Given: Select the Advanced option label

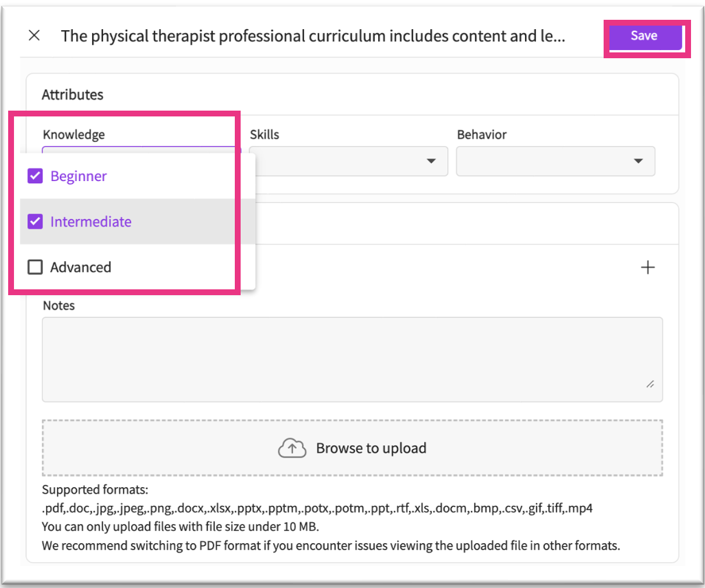Looking at the screenshot, I should (80, 267).
